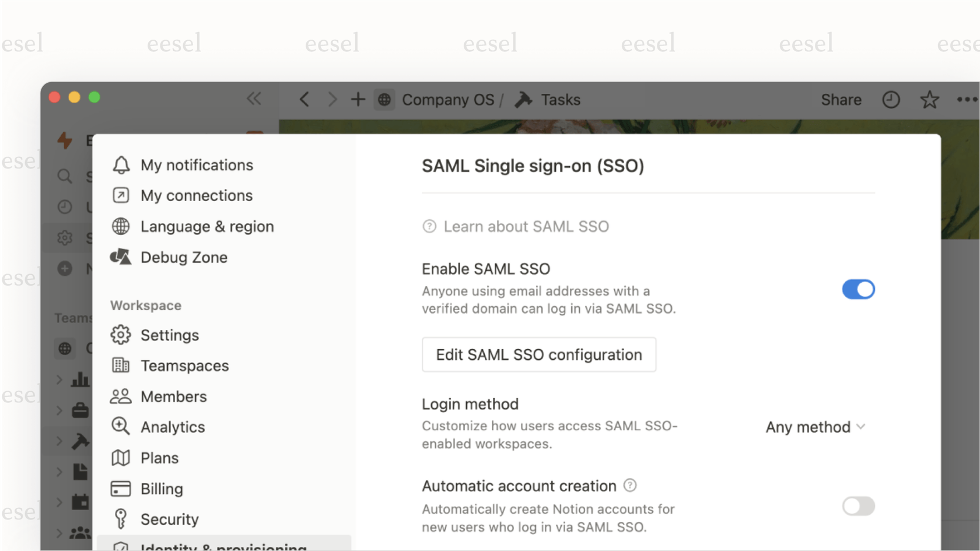Favorite the page using the star icon
This screenshot has width=980, height=551.
coord(929,99)
